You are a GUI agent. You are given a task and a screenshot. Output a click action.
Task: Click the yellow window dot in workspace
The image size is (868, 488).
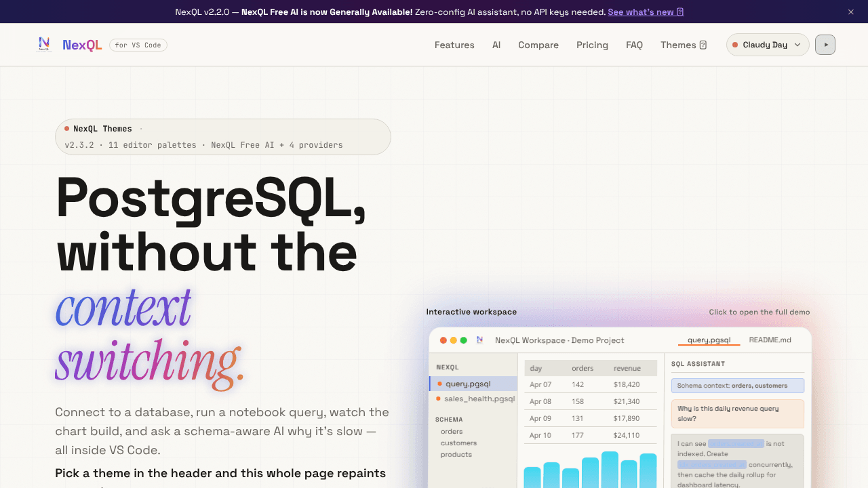pos(454,340)
